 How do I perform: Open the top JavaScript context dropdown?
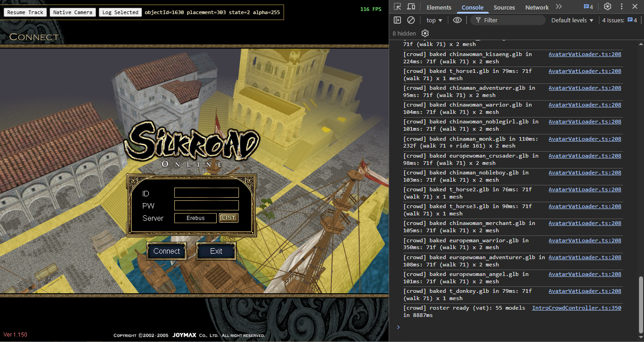coord(434,20)
